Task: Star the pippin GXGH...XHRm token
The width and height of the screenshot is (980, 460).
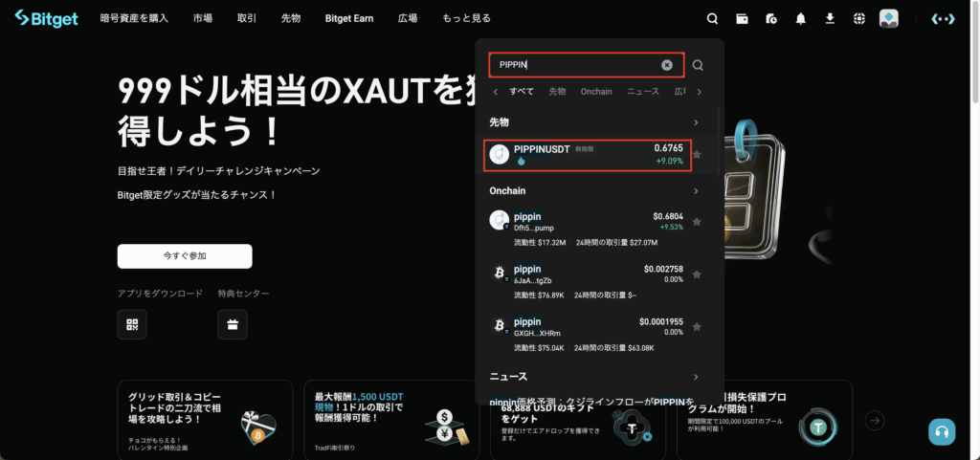Action: (x=697, y=326)
